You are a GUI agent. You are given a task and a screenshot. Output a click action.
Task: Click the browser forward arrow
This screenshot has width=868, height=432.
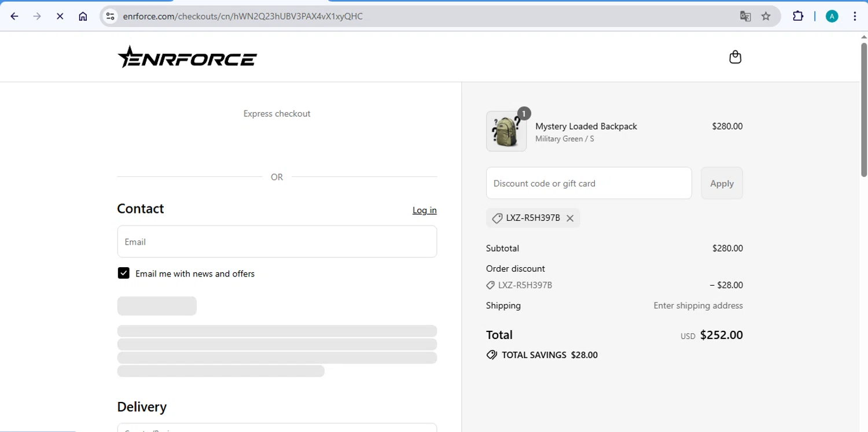coord(37,16)
